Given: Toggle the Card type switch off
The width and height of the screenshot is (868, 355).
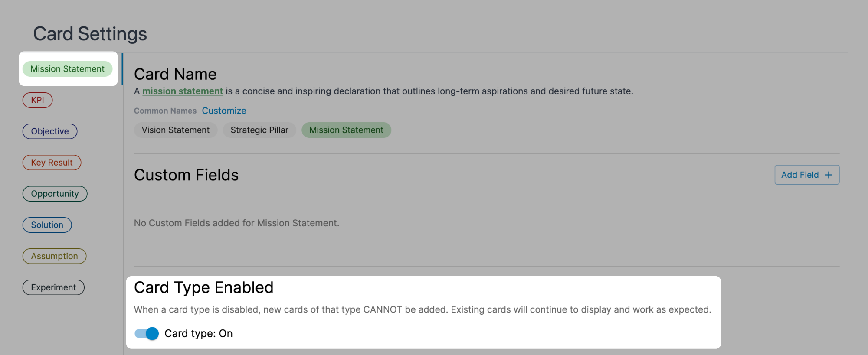Looking at the screenshot, I should (x=147, y=333).
